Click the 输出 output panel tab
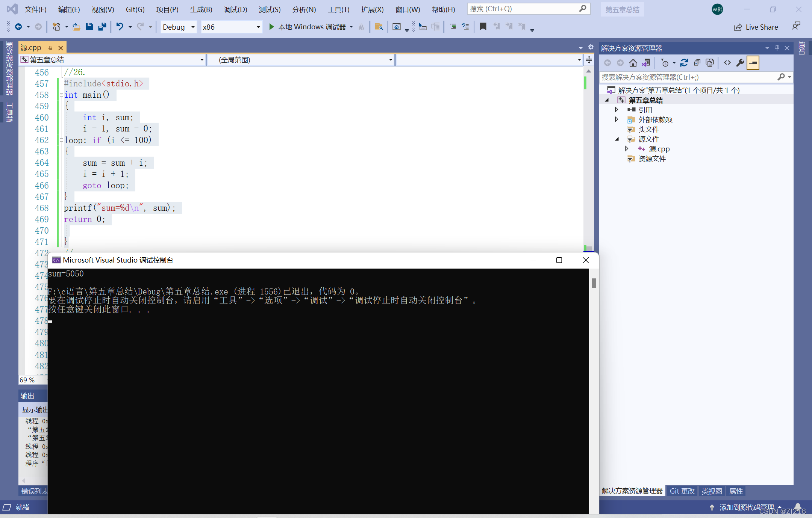 28,395
